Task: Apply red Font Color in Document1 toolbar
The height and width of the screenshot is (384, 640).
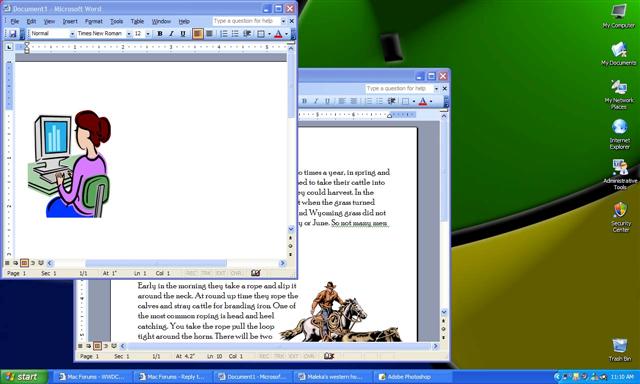Action: point(278,34)
